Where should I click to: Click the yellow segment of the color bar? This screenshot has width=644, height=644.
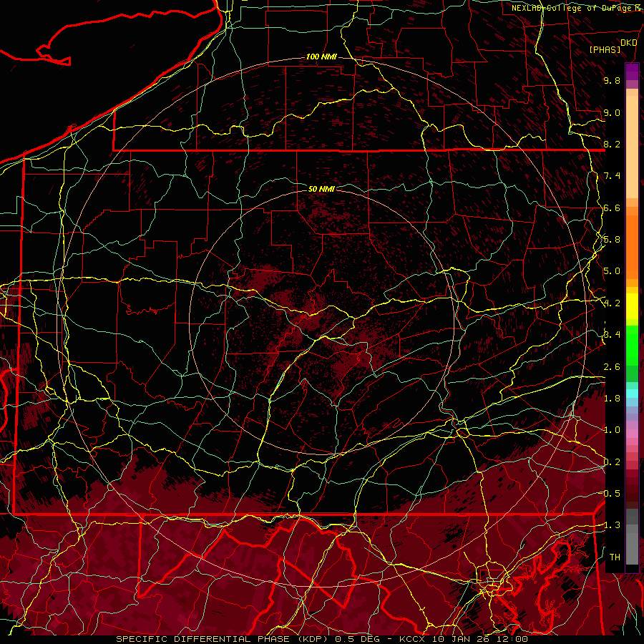632,306
